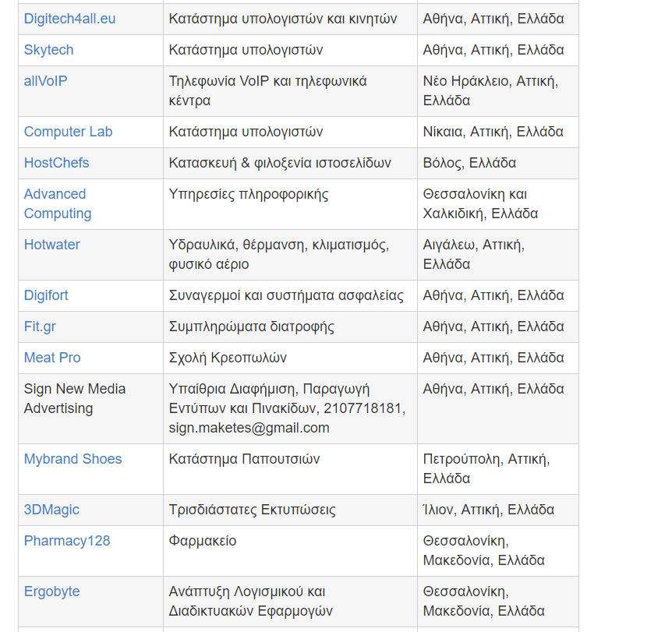Open the Mybrand Shoes link
The height and width of the screenshot is (632, 672).
pos(73,459)
